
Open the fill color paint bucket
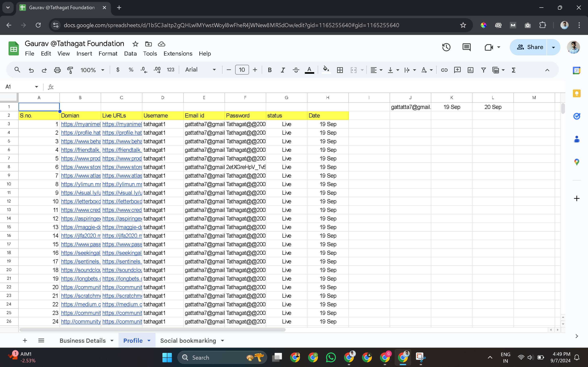[x=326, y=70]
